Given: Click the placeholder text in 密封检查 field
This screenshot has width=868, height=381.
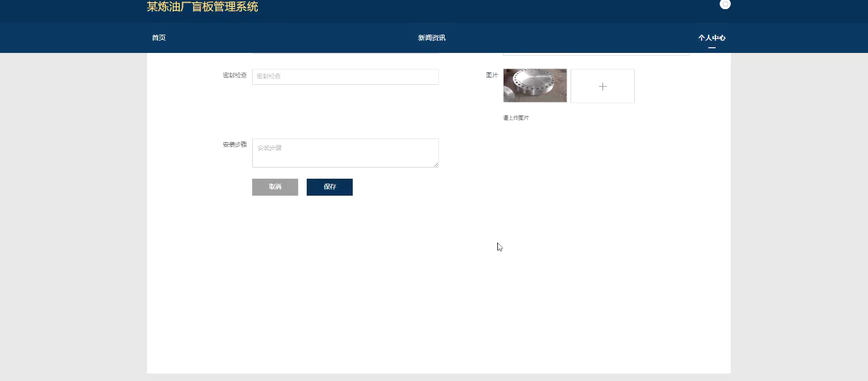Looking at the screenshot, I should pos(269,76).
